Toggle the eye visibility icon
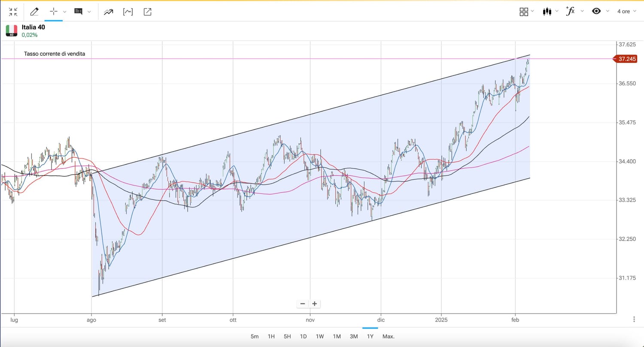 [596, 11]
